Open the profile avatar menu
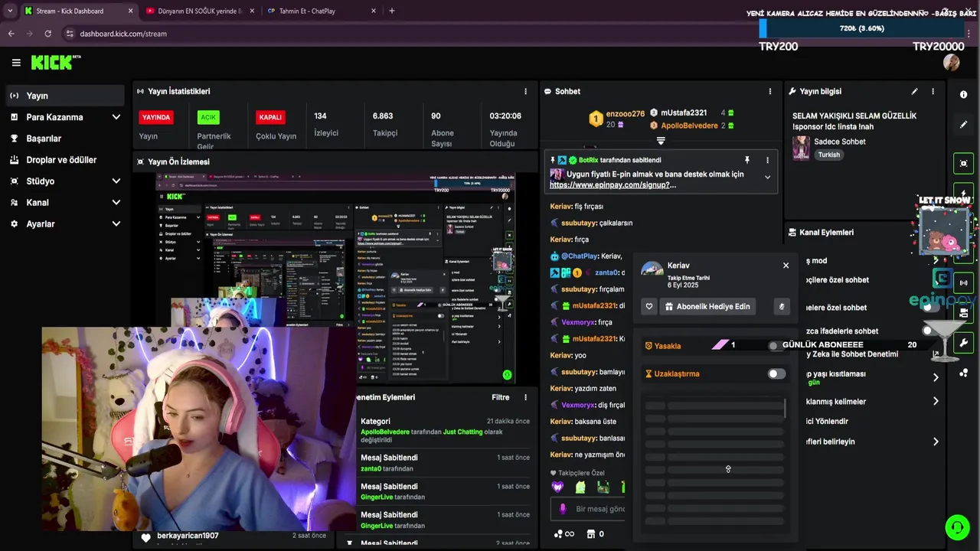The image size is (980, 551). tap(952, 63)
